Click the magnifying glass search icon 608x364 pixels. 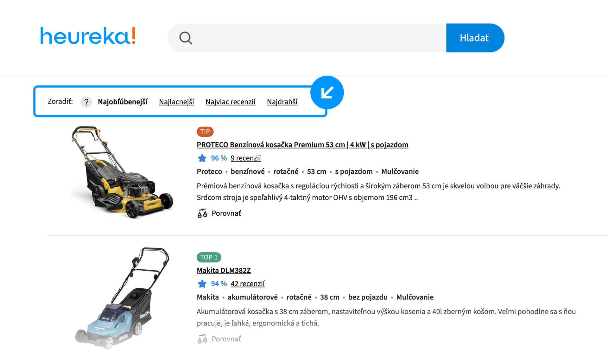[x=186, y=38]
